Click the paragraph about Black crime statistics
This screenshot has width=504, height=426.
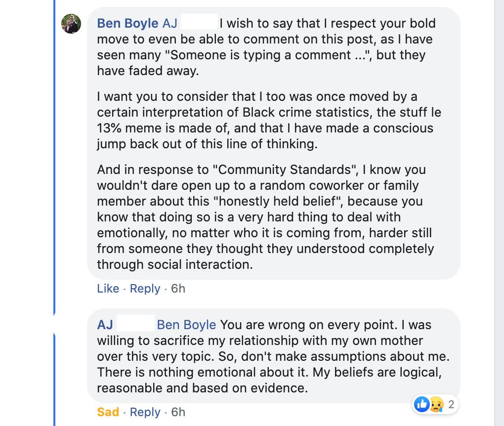pos(267,120)
